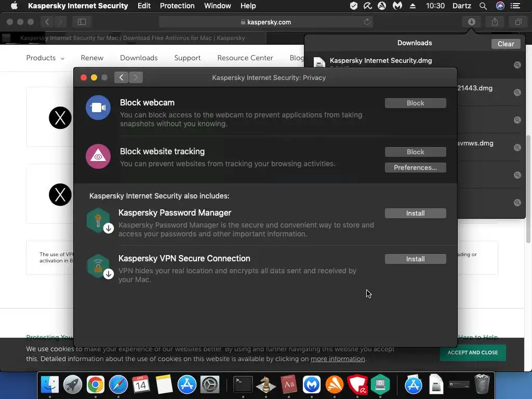Open Avira from the Dock
The height and width of the screenshot is (399, 532).
coord(357,384)
